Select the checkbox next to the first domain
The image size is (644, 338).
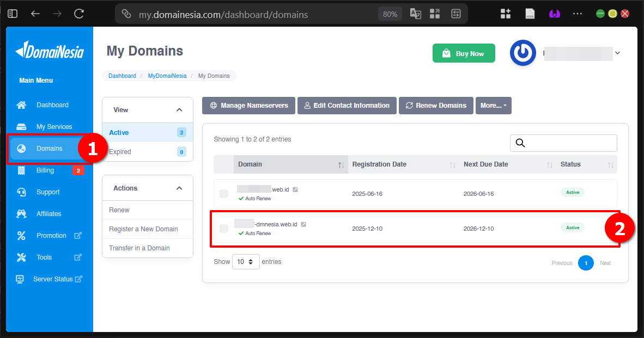point(223,193)
